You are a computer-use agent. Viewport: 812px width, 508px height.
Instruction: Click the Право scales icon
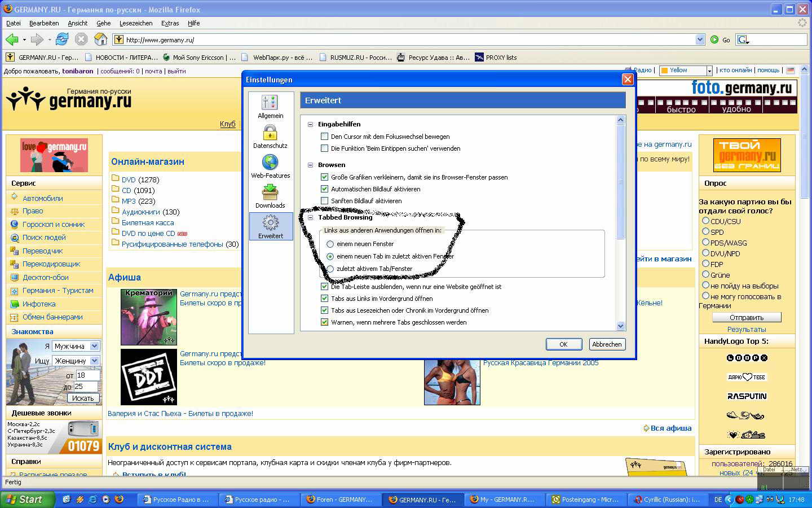14,211
